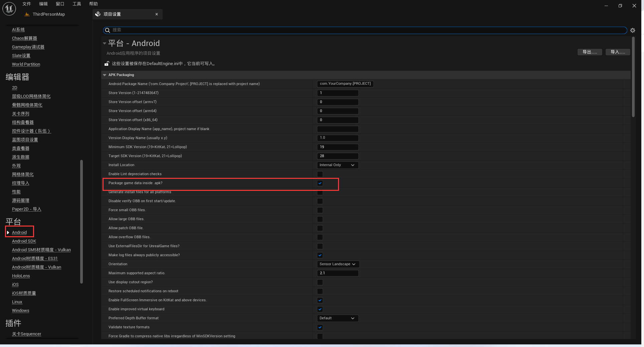
Task: Open 蓝图项目设置 in editor section
Action: point(25,140)
